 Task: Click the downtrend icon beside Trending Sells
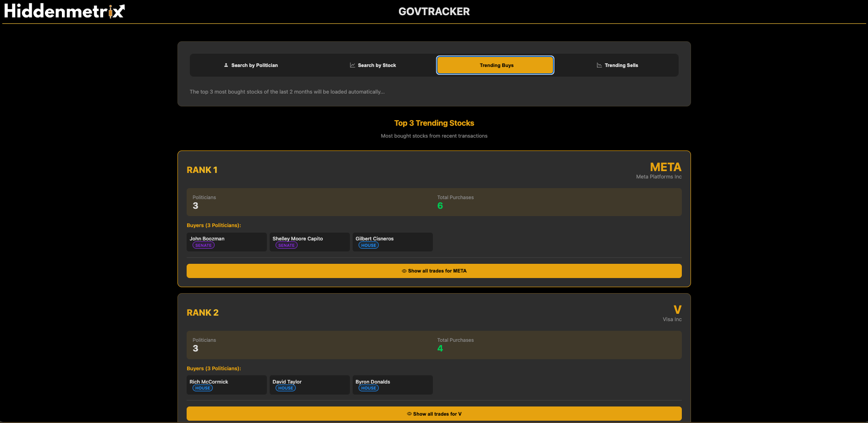tap(599, 65)
